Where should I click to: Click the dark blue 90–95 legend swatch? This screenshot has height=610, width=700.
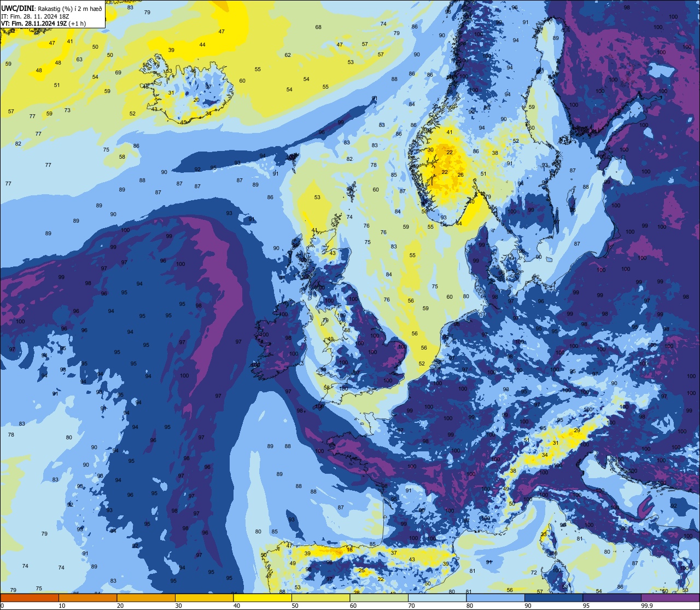point(553,597)
